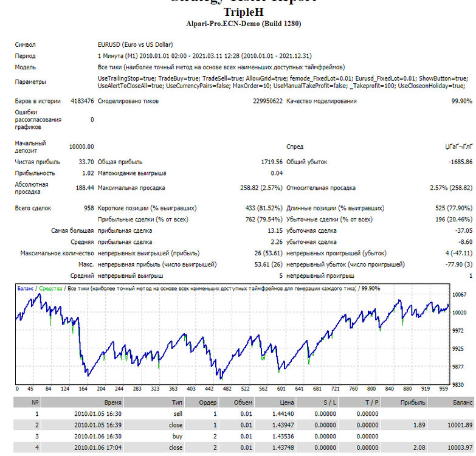The image size is (476, 456).
Task: Click the absolute drawdown value 188.44
Action: point(85,188)
